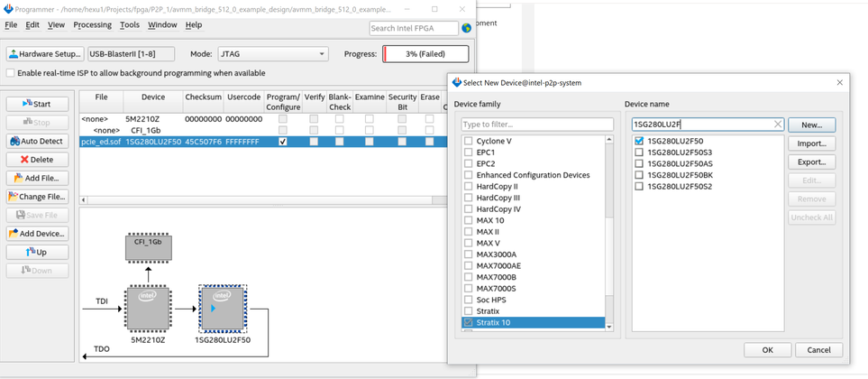868x379 pixels.
Task: Click Change File button
Action: [38, 196]
